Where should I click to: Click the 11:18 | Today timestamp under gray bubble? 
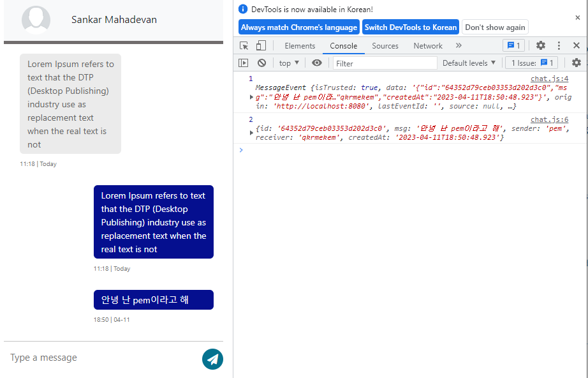[x=38, y=164]
